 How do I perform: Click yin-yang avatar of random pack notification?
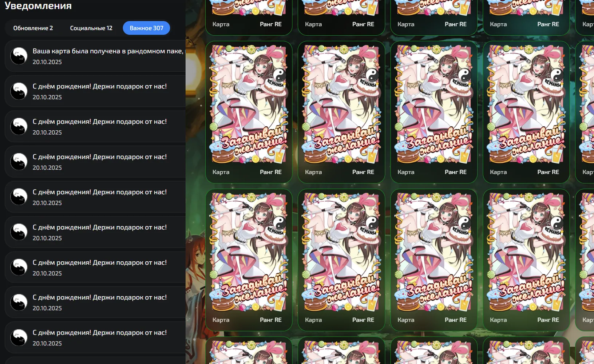click(19, 56)
